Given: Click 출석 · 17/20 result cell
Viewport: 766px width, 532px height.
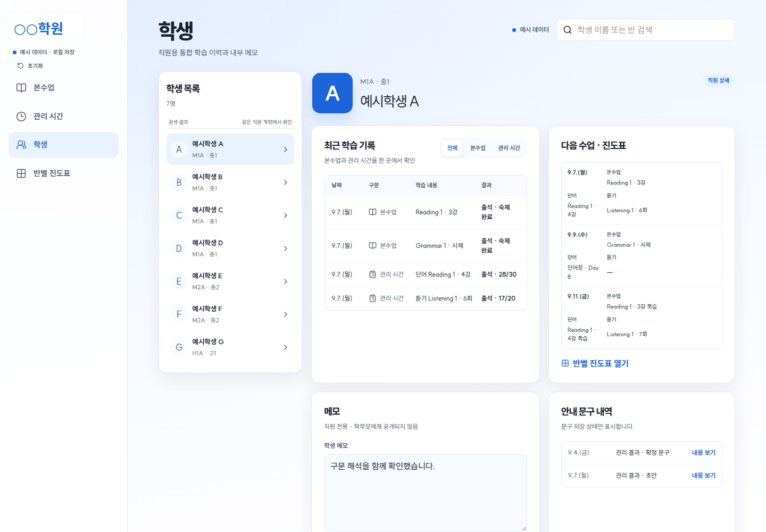Looking at the screenshot, I should (498, 298).
